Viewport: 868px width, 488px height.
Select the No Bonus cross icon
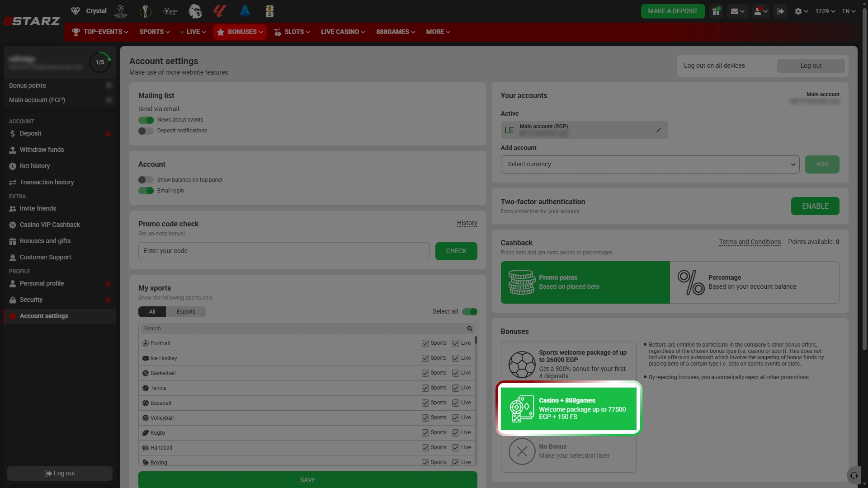pos(522,451)
